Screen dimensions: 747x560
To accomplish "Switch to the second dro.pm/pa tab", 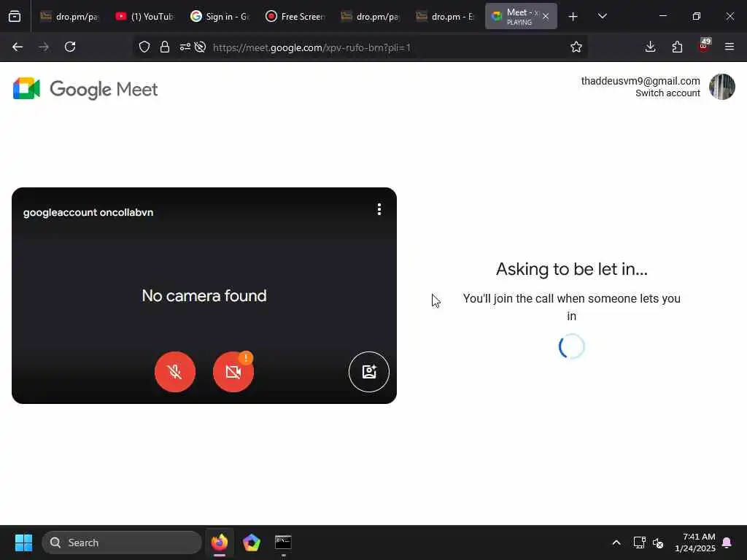I will 371,17.
